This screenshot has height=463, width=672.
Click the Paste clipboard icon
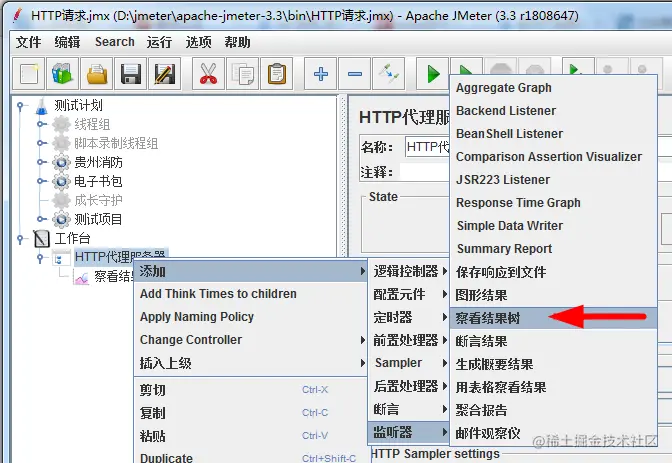(x=276, y=74)
